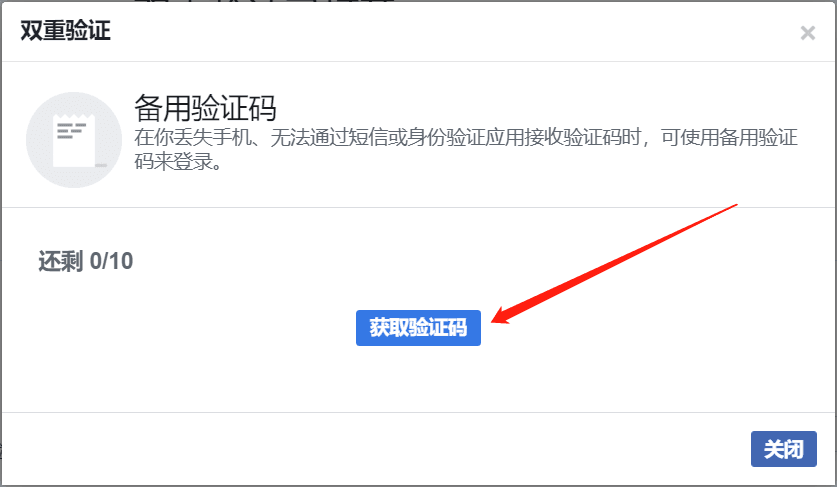Click the 备用验证码 heading
Viewport: 837px width, 487px height.
(205, 108)
